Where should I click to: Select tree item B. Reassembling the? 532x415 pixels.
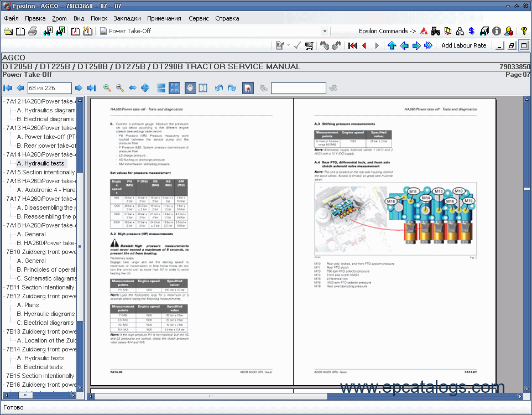coord(46,216)
